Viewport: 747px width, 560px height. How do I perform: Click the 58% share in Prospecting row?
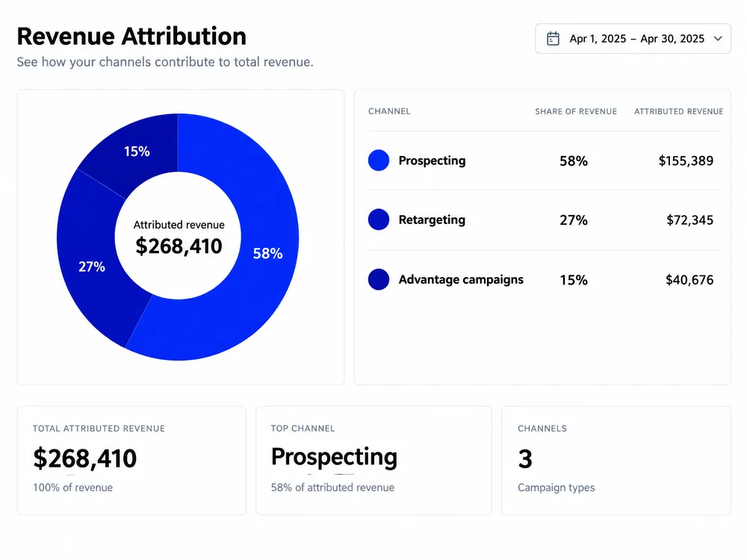click(x=574, y=161)
